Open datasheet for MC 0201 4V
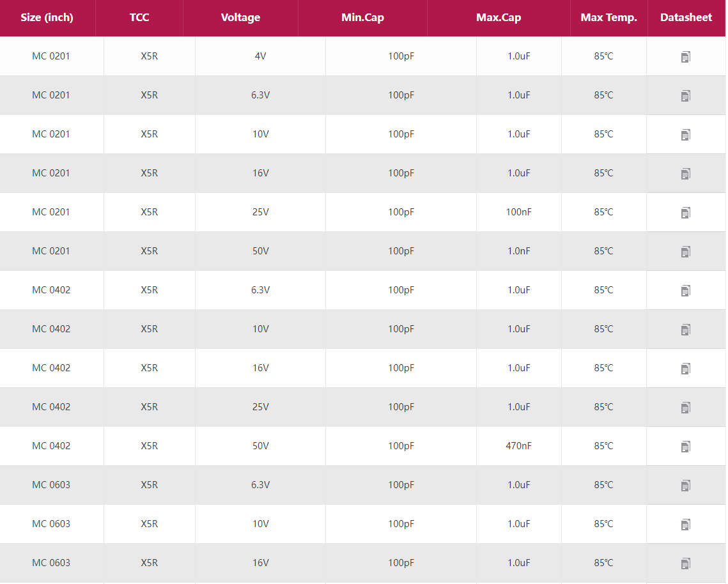Screen dimensions: 728x584 pos(685,57)
